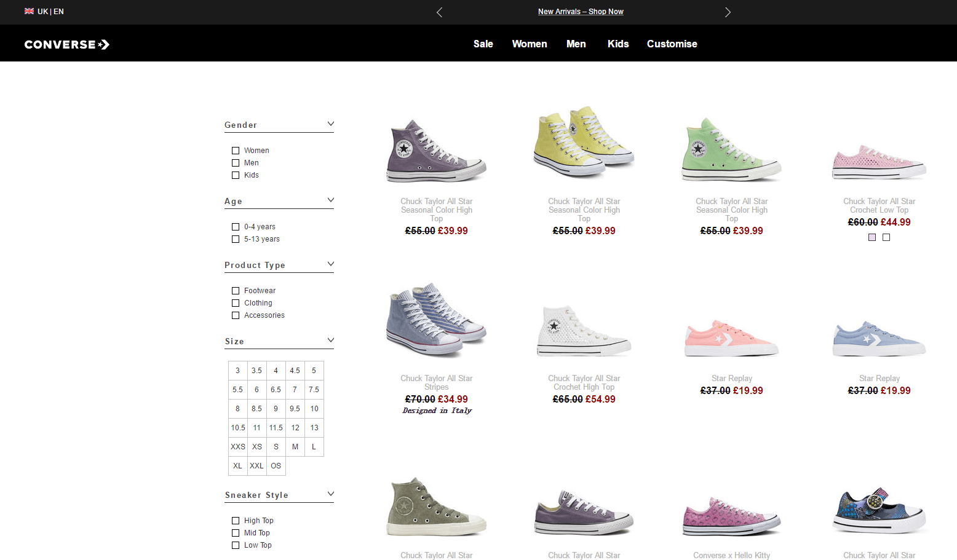Choose the pink colour swatch under Crochet Low Top
This screenshot has width=957, height=560.
pos(872,237)
